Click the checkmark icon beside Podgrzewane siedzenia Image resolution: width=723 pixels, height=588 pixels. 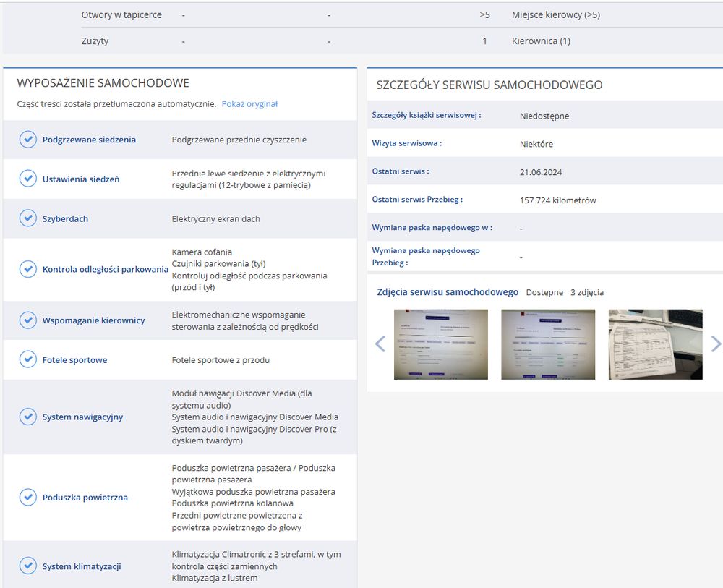tap(27, 140)
